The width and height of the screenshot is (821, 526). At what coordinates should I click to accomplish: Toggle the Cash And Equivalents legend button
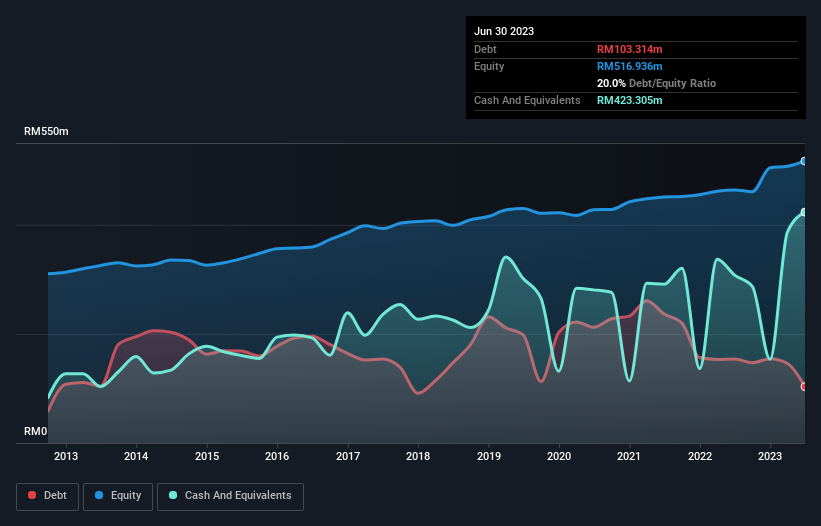coord(230,496)
